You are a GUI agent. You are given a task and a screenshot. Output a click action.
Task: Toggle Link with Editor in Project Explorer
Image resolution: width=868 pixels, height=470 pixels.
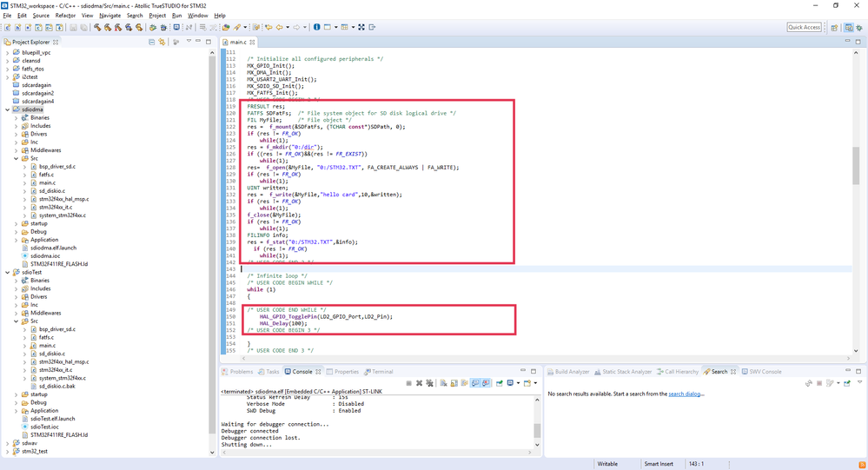coord(162,42)
